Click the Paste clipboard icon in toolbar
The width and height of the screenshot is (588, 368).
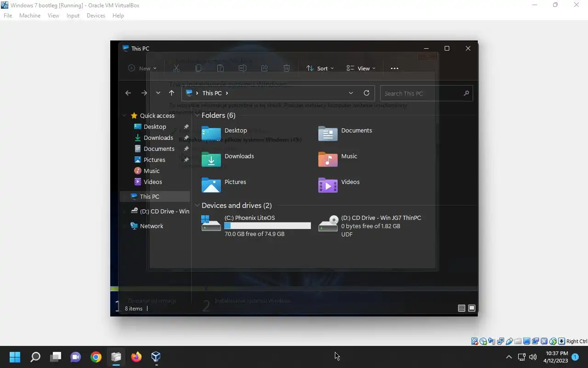coord(220,68)
